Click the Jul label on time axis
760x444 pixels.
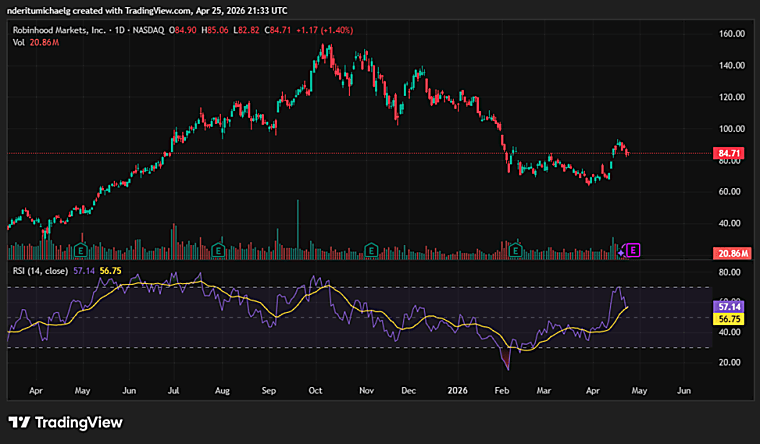(173, 391)
